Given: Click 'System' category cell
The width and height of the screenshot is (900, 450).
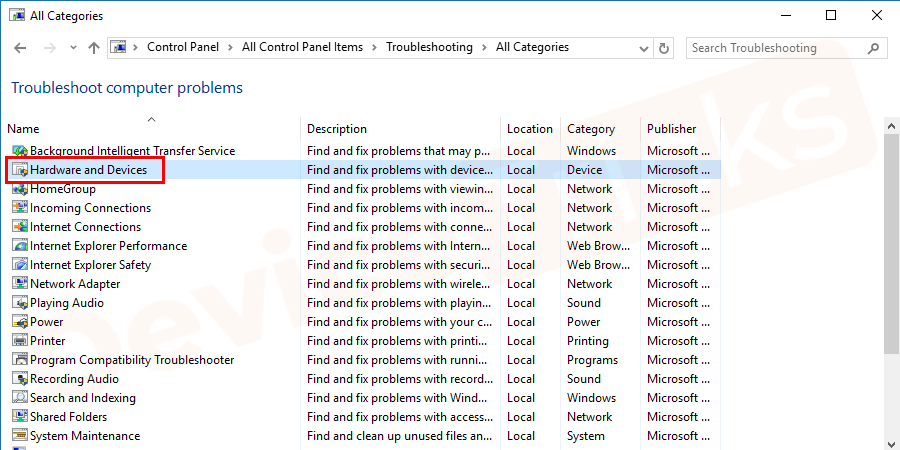Looking at the screenshot, I should pos(585,436).
